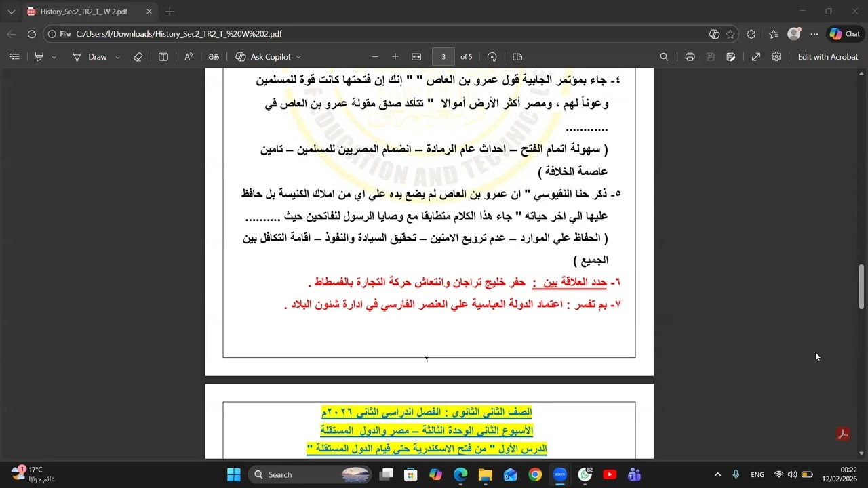Viewport: 868px width, 488px height.
Task: Open the Extensions menu
Action: 751,34
